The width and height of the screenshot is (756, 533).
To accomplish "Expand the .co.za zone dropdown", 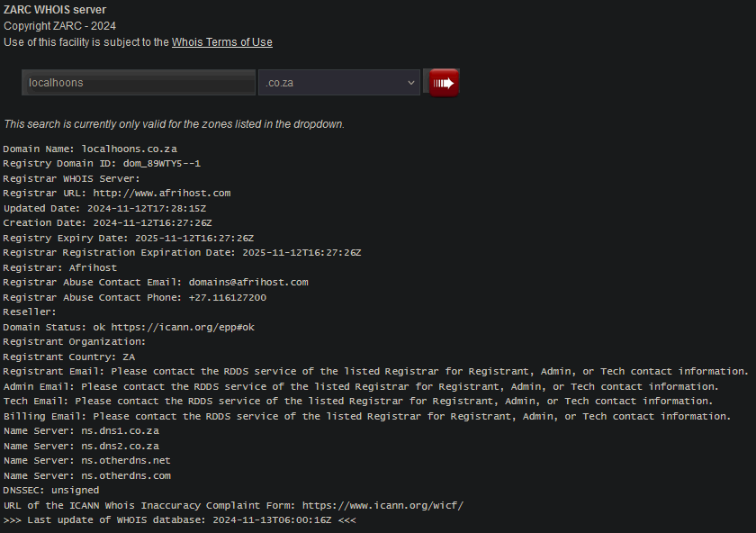I will (x=338, y=83).
